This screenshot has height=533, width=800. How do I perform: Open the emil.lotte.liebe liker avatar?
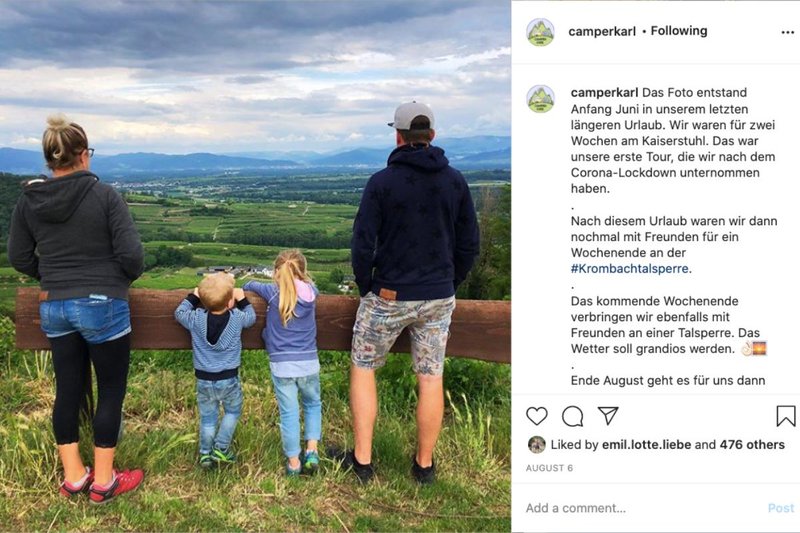click(x=537, y=445)
